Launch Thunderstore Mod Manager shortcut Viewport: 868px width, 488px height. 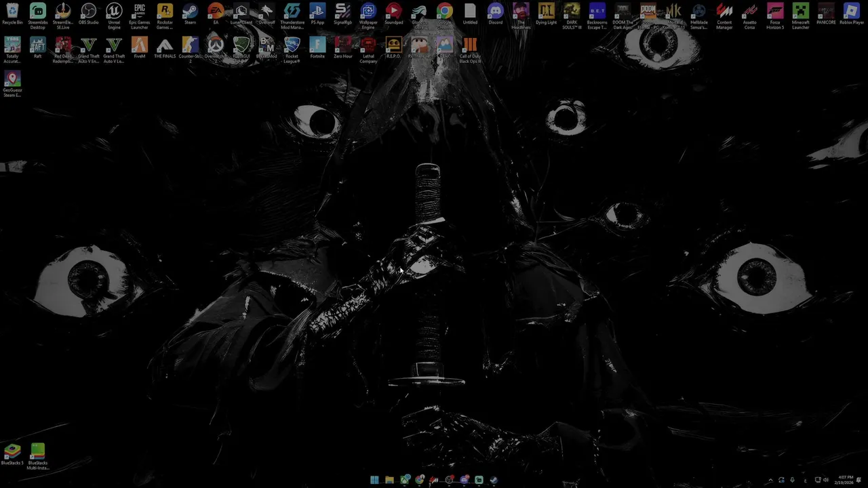[x=292, y=16]
